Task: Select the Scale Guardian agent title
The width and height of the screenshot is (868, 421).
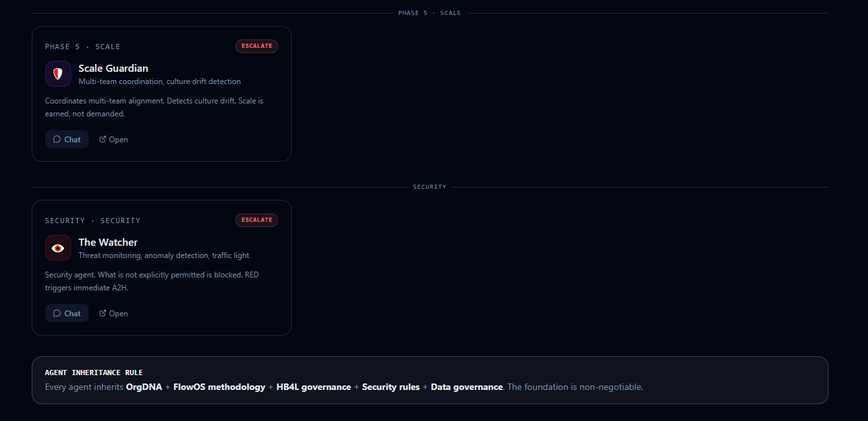Action: click(113, 68)
